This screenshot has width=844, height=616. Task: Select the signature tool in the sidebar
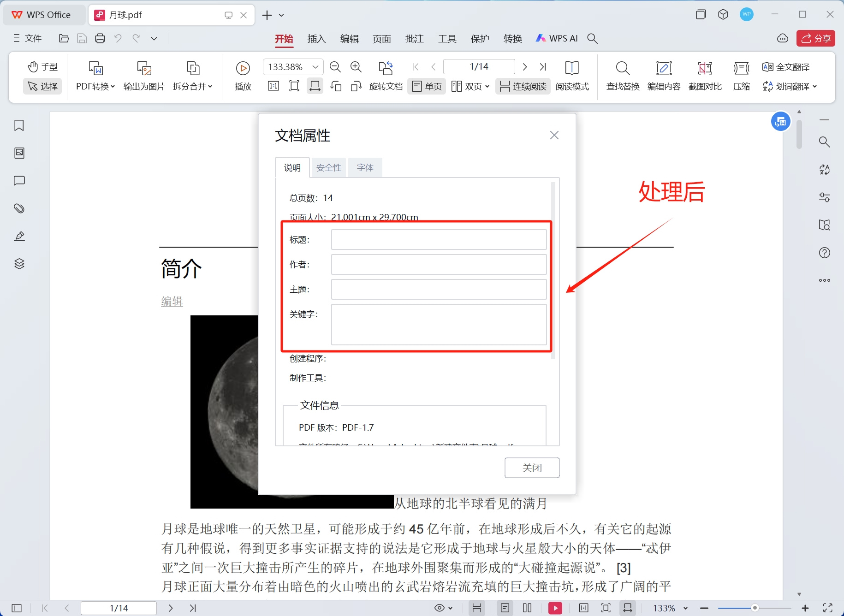point(18,236)
